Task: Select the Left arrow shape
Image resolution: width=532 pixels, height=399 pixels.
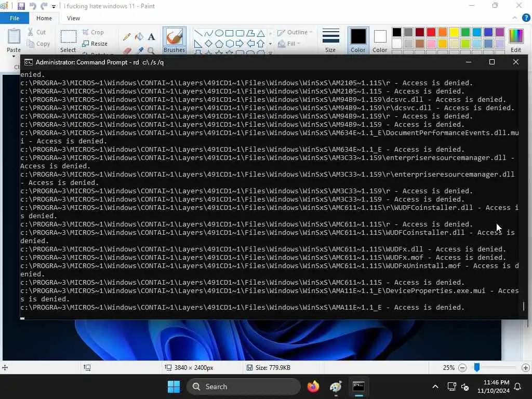Action: click(x=250, y=44)
